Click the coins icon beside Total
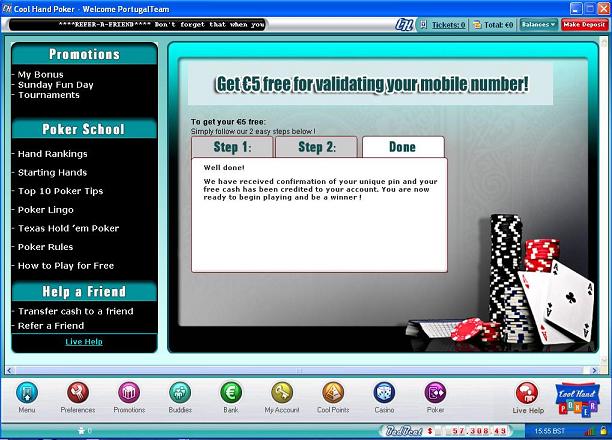Image resolution: width=612 pixels, height=440 pixels. (x=477, y=25)
